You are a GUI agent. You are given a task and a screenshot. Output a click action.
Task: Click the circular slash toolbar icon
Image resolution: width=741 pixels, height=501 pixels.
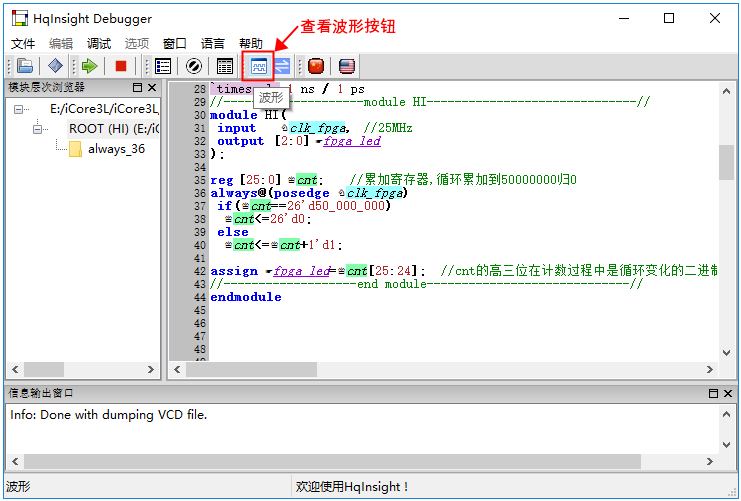194,66
